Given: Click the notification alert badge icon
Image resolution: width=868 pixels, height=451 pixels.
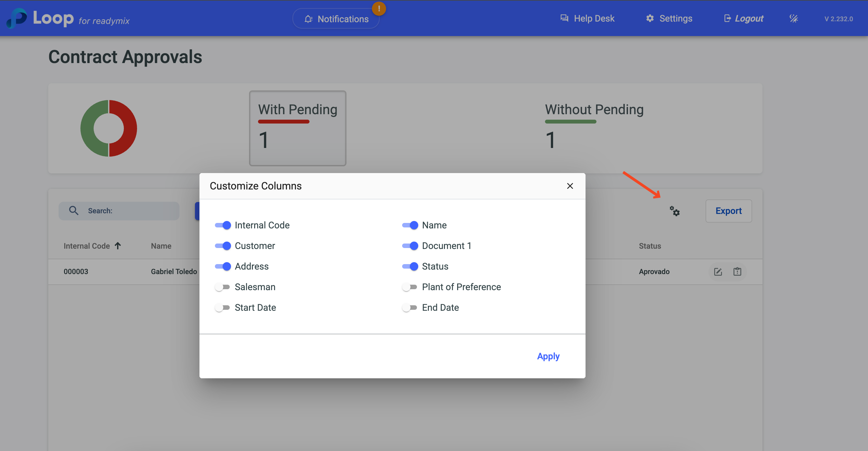Looking at the screenshot, I should [x=379, y=9].
